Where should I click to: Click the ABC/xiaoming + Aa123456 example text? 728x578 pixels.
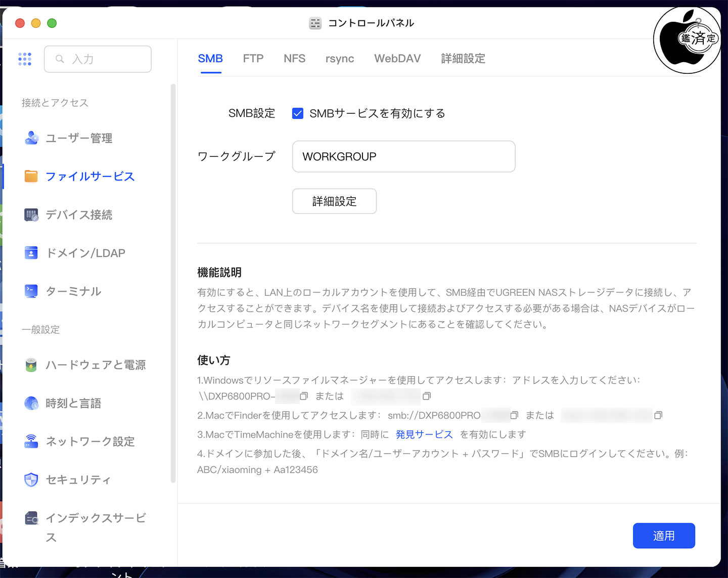click(257, 470)
